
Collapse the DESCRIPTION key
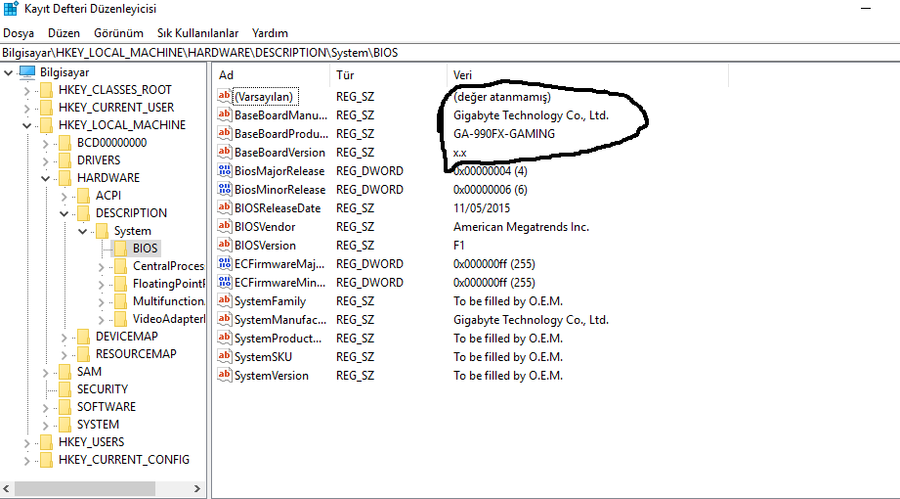64,214
